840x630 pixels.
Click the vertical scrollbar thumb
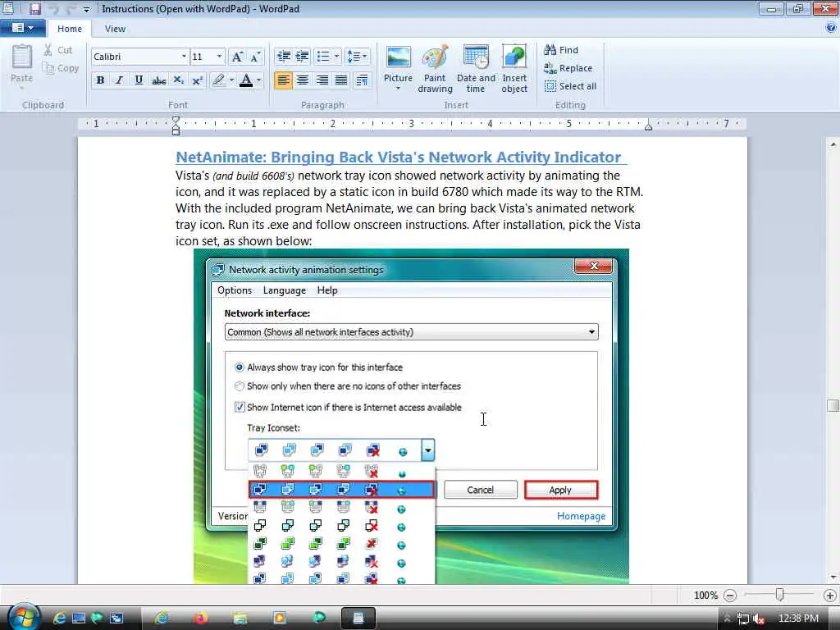[x=833, y=405]
